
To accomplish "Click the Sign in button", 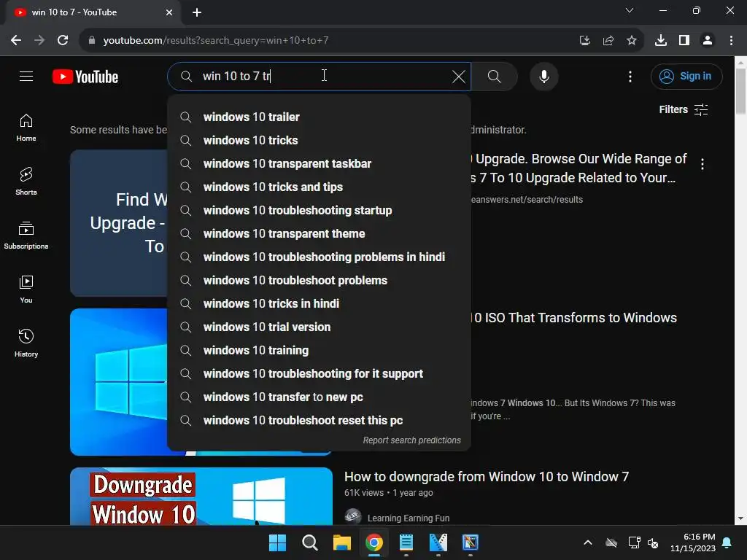I will 686,76.
